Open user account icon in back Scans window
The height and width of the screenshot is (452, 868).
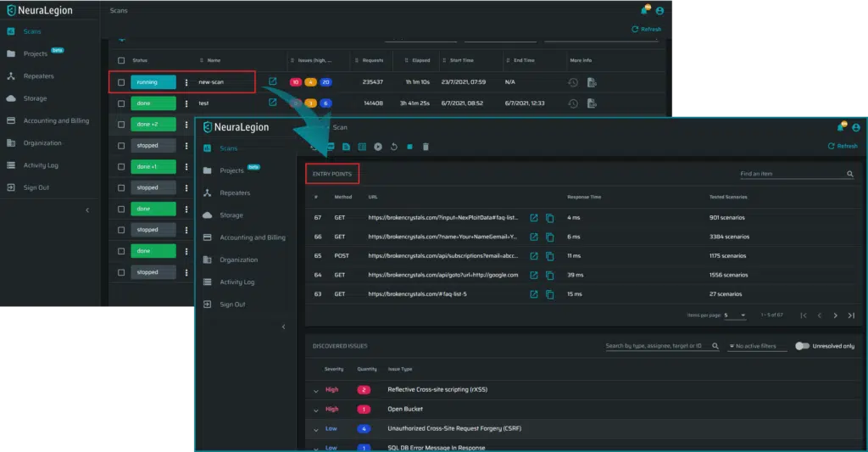[659, 10]
